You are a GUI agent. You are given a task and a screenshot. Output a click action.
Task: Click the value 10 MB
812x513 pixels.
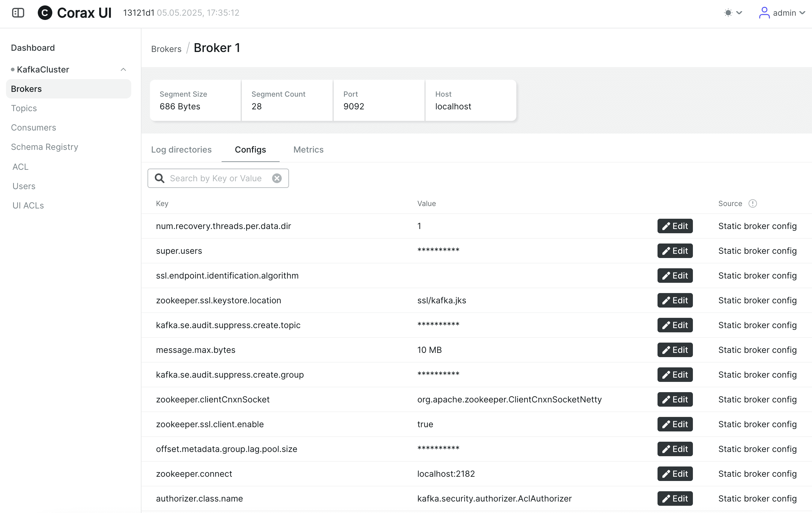coord(430,350)
